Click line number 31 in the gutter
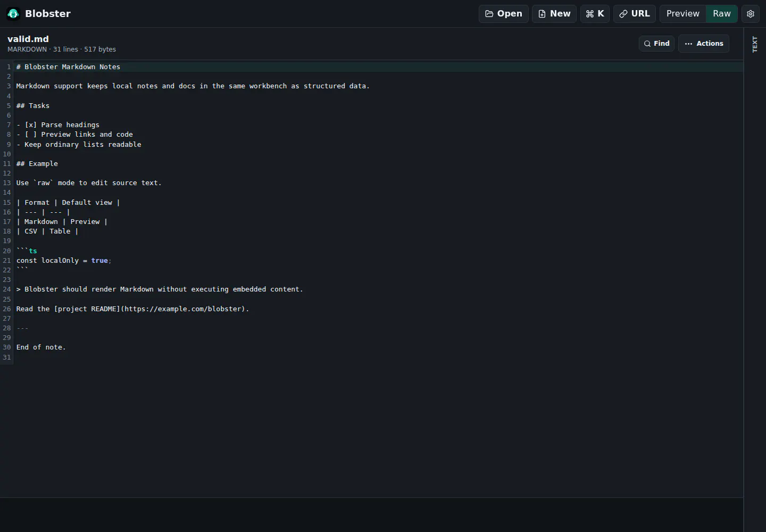Screen dimensions: 766x532 [x=6, y=358]
